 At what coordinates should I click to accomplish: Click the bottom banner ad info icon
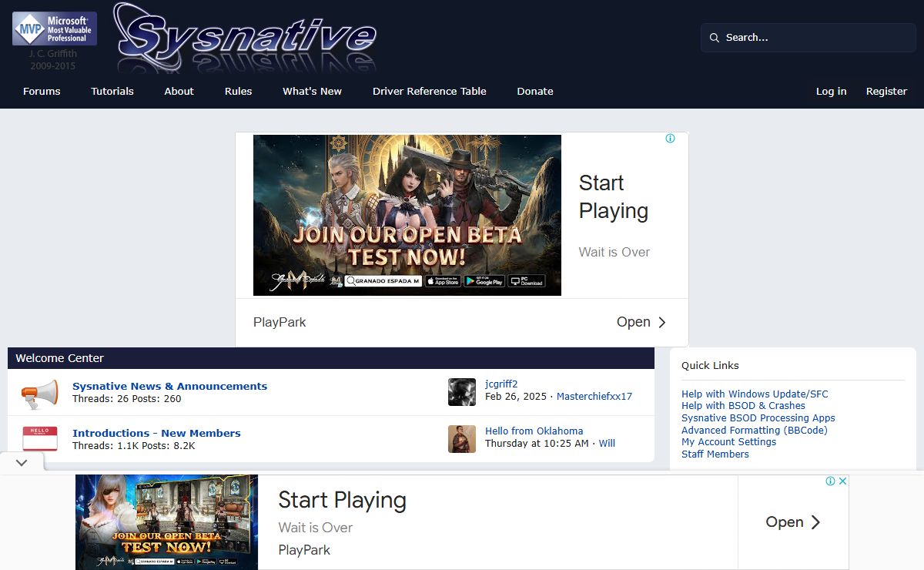831,481
